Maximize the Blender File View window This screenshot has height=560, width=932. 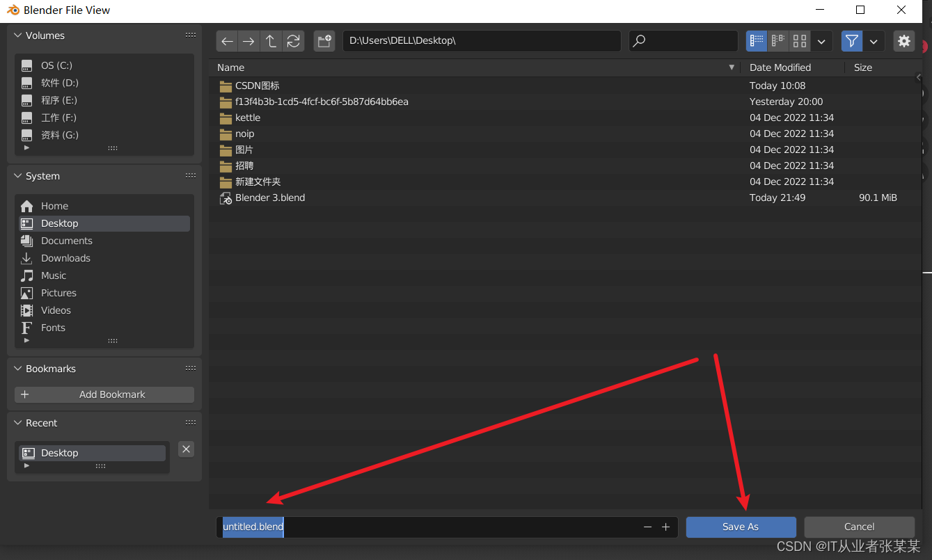point(860,10)
